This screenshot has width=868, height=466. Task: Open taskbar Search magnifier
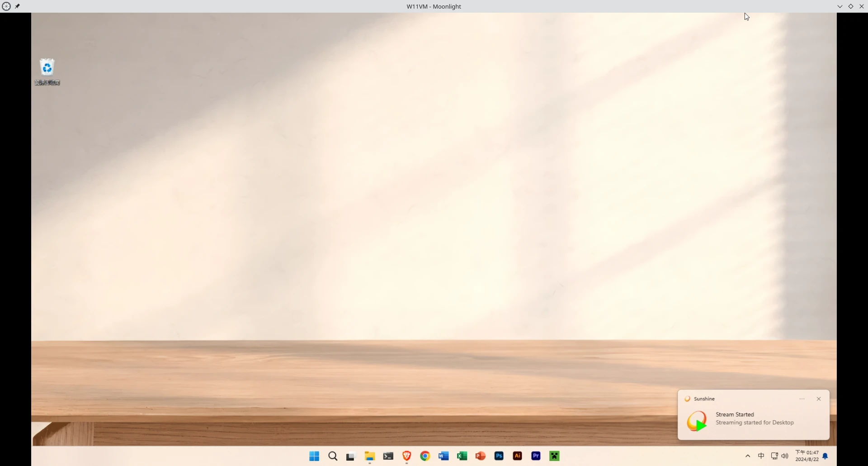click(x=333, y=456)
